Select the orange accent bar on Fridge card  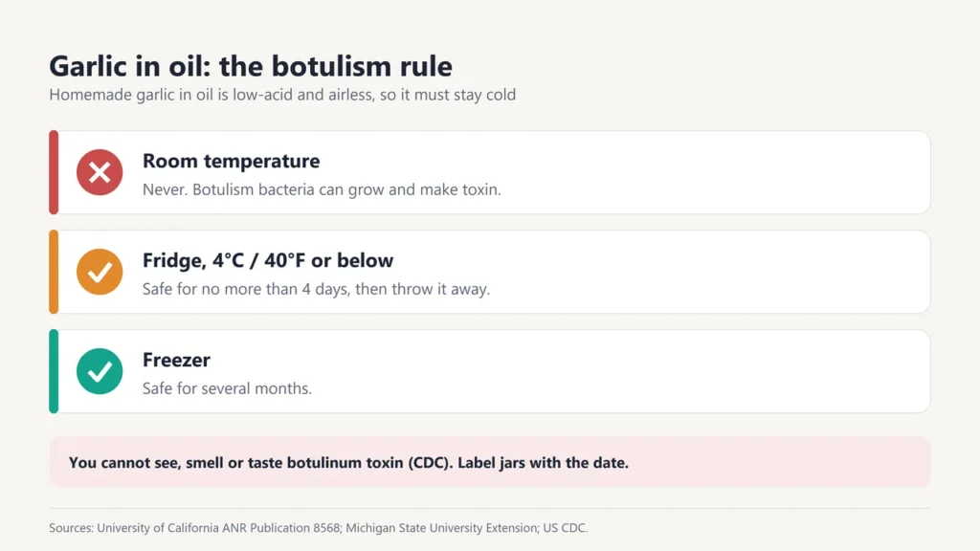pyautogui.click(x=54, y=272)
